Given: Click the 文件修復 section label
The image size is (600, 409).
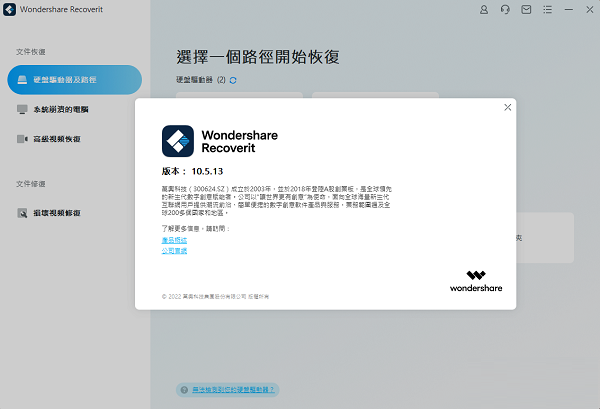Looking at the screenshot, I should pos(31,184).
